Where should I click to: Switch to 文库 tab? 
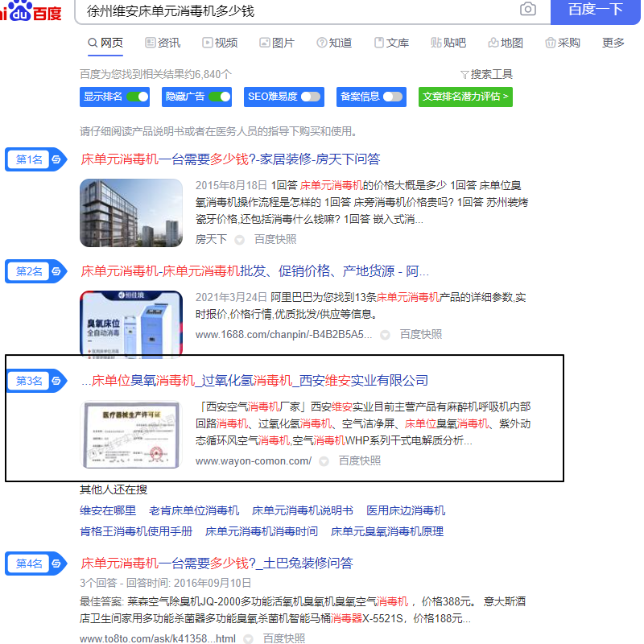(x=391, y=43)
